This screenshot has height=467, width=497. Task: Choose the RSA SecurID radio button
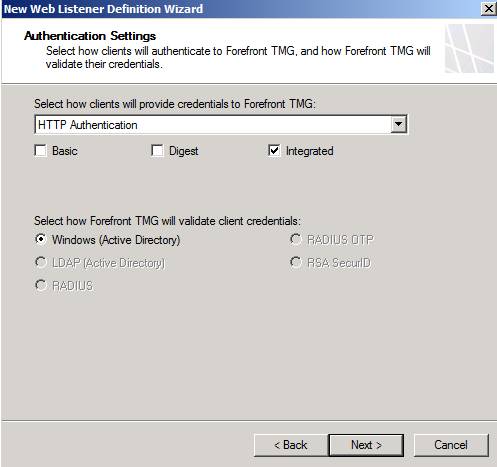click(x=296, y=262)
